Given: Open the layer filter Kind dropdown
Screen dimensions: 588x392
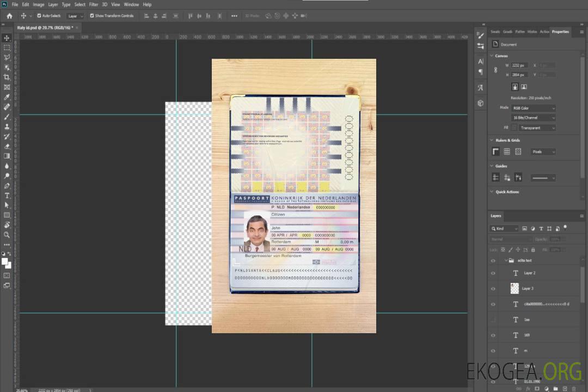Looking at the screenshot, I should point(504,229).
